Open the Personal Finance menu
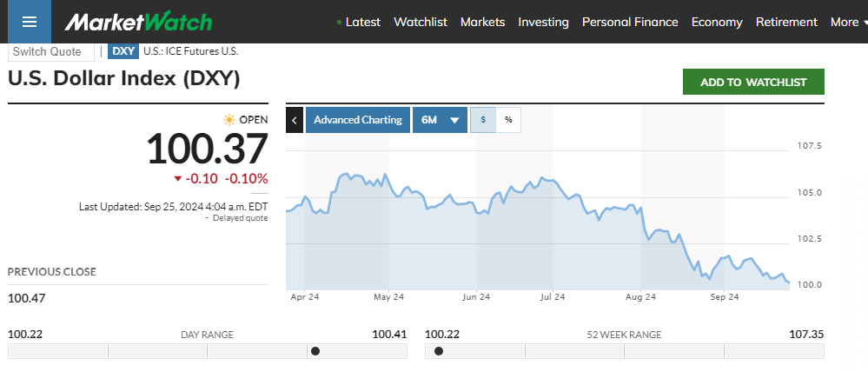This screenshot has width=868, height=372. [x=630, y=22]
